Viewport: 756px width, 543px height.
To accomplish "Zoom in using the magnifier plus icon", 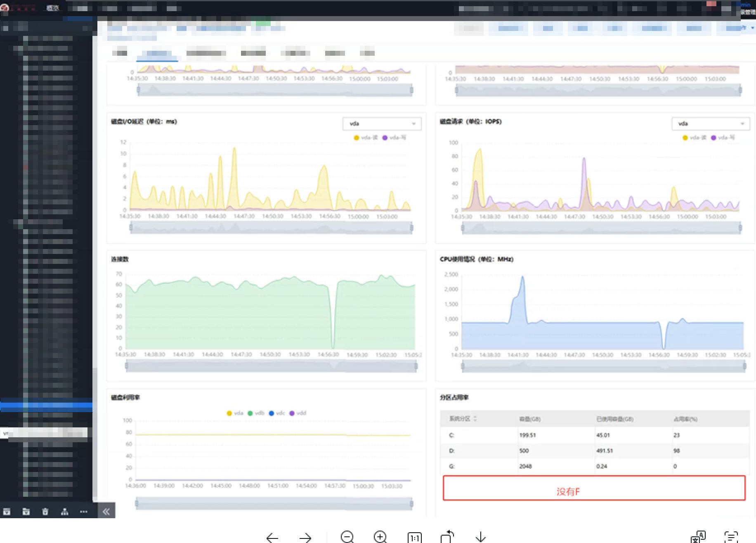I will tap(380, 537).
